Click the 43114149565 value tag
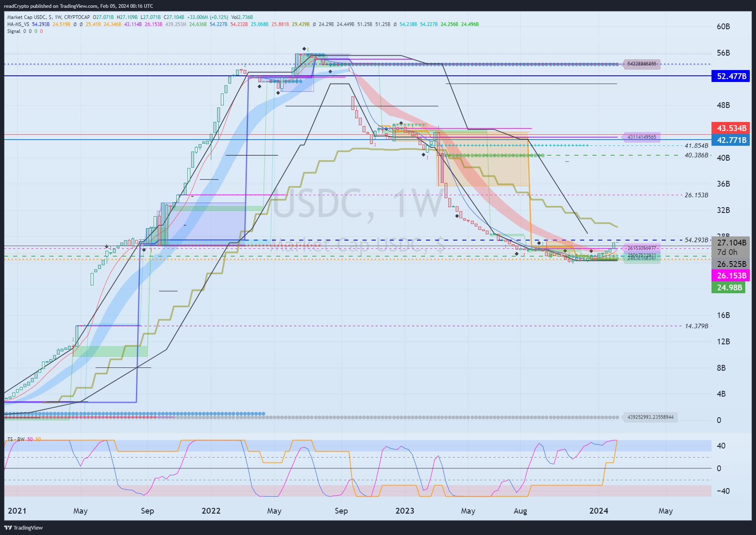 642,137
